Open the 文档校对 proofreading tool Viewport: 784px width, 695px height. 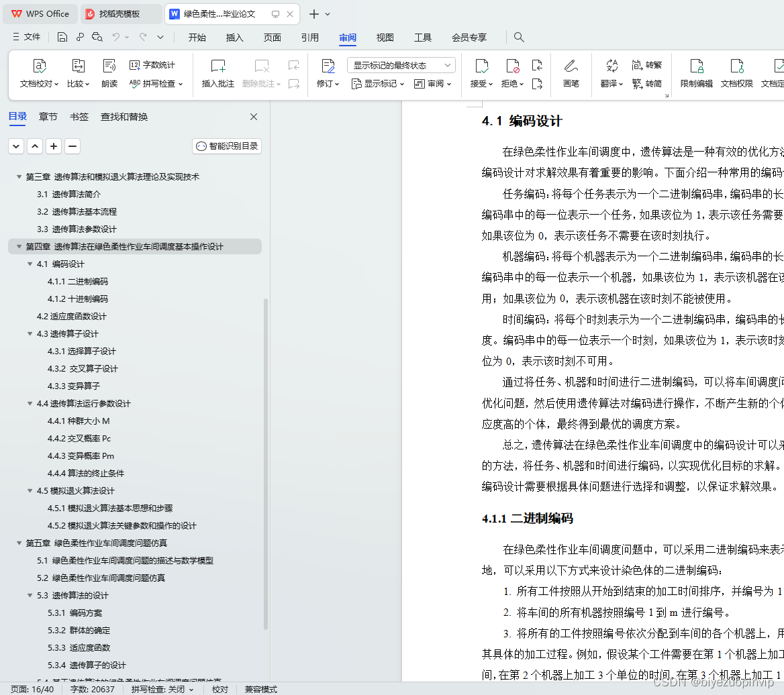(x=39, y=73)
